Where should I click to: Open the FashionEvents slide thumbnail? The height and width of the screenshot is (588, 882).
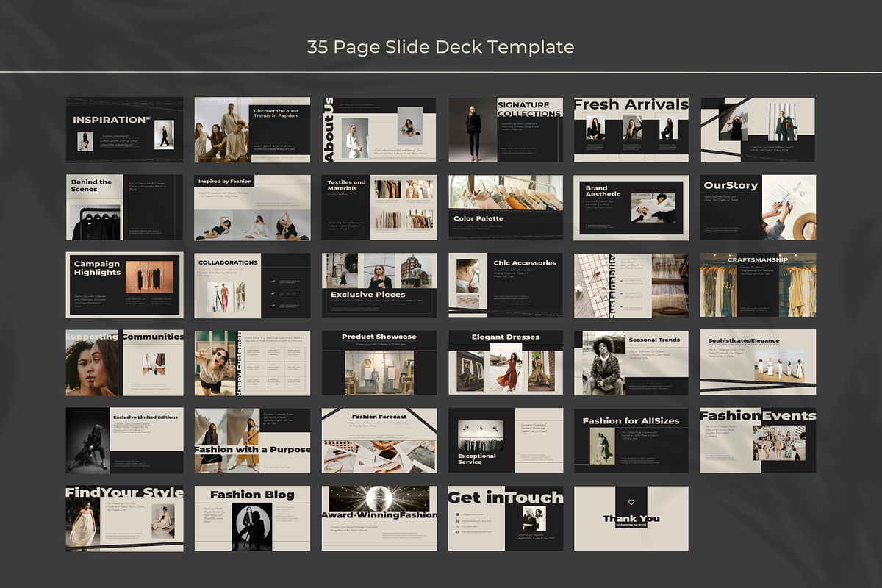coord(758,441)
